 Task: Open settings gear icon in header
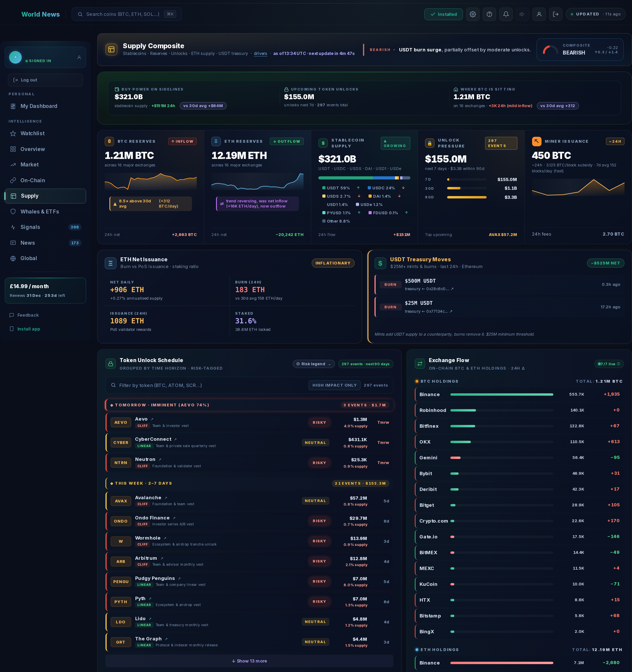click(x=473, y=14)
